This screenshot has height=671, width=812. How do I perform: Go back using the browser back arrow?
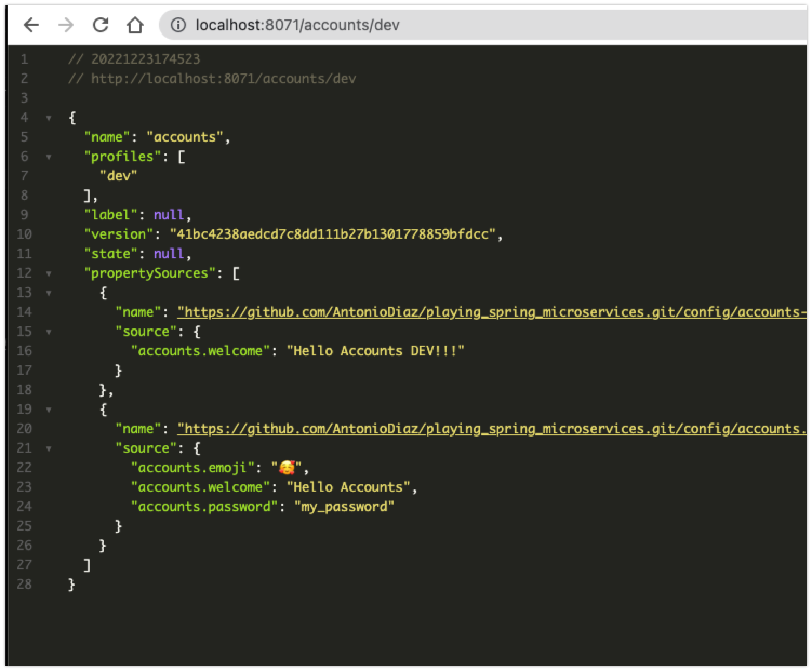[x=31, y=25]
